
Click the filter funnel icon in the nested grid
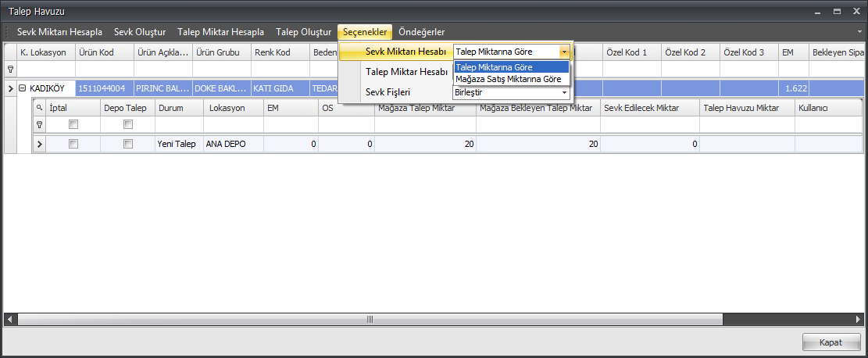coord(39,124)
